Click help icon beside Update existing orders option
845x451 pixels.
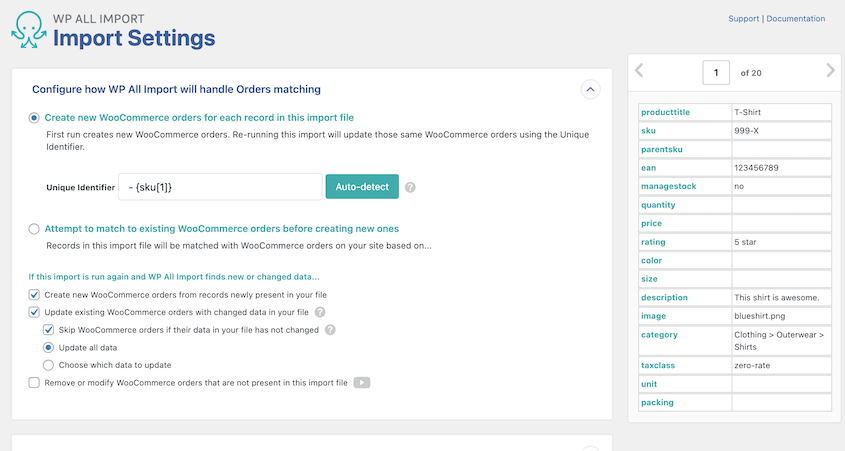tap(320, 312)
